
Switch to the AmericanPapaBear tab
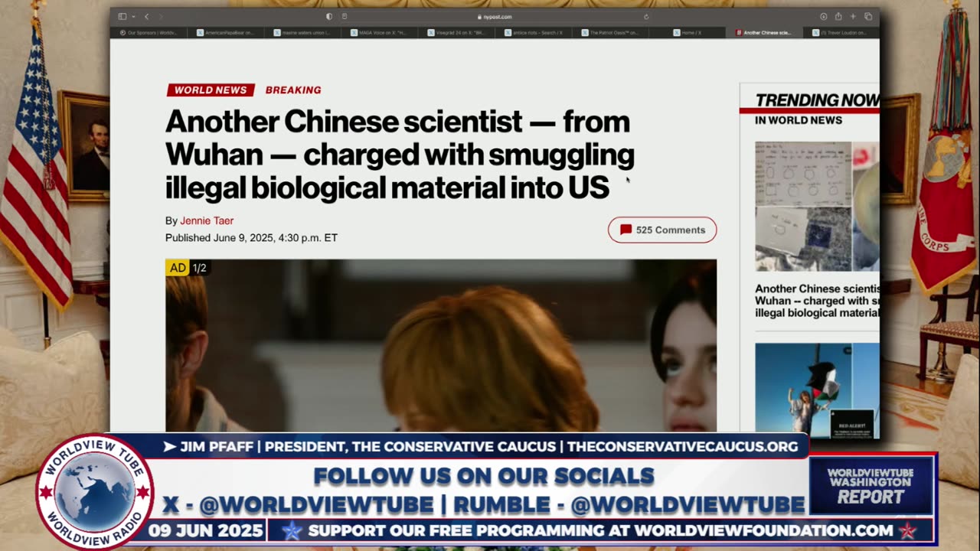227,33
